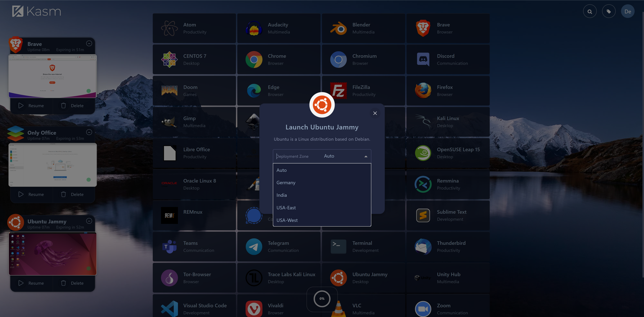Launch CENTOS 7 desktop icon
Image resolution: width=644 pixels, height=317 pixels.
(x=170, y=59)
